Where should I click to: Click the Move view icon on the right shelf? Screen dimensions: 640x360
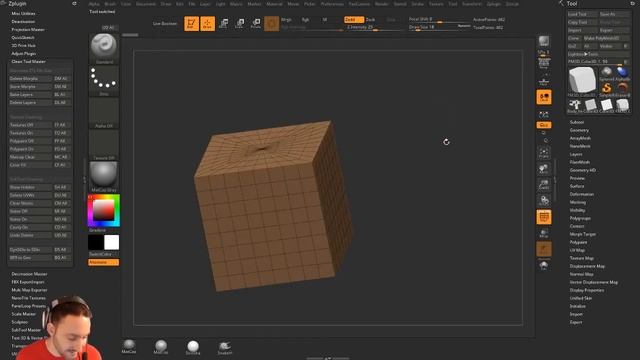(x=544, y=169)
